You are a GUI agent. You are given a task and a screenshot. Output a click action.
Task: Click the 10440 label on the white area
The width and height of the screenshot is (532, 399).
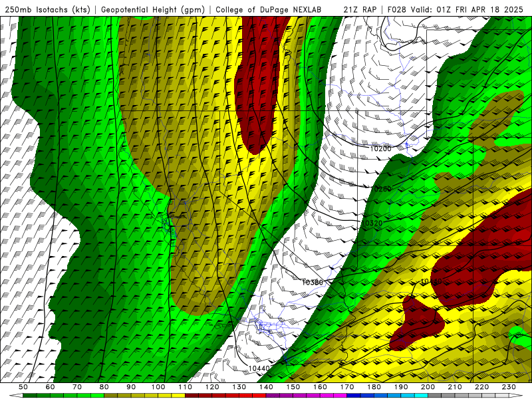coord(259,368)
